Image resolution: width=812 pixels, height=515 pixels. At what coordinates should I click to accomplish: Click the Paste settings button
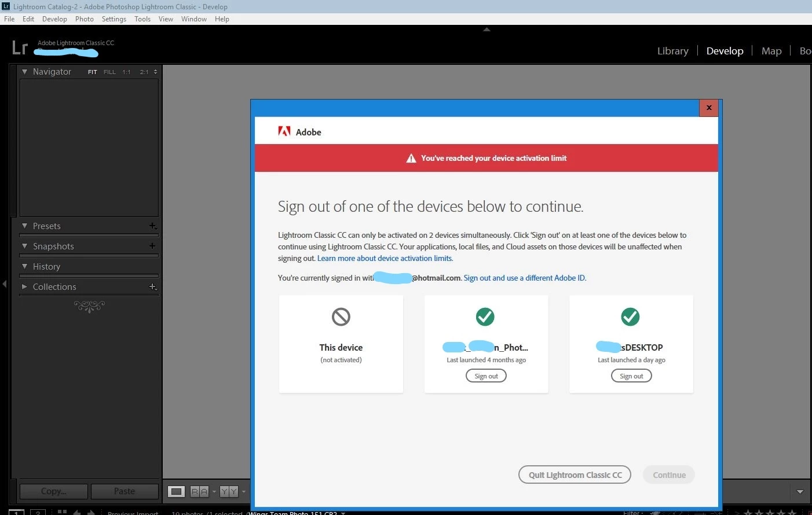click(125, 491)
